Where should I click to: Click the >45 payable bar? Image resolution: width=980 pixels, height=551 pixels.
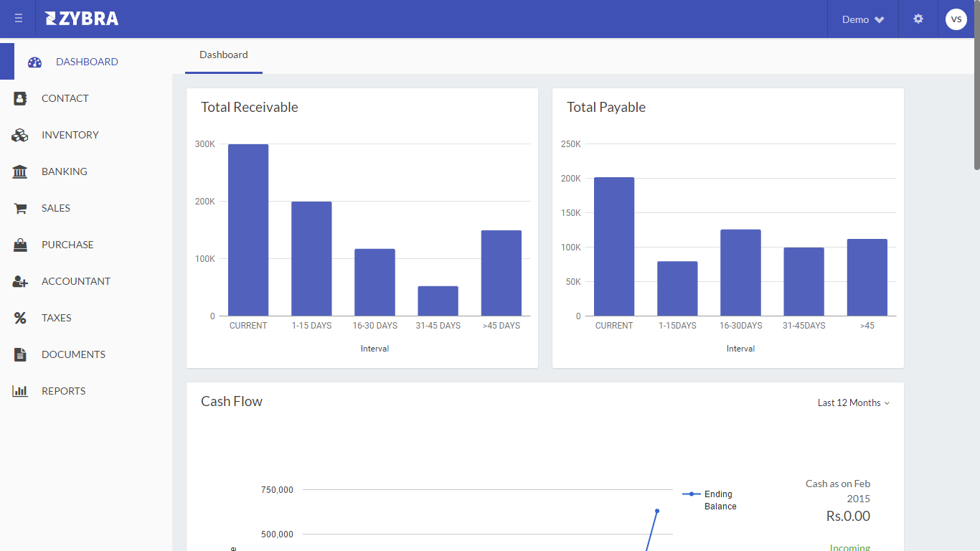click(x=867, y=278)
